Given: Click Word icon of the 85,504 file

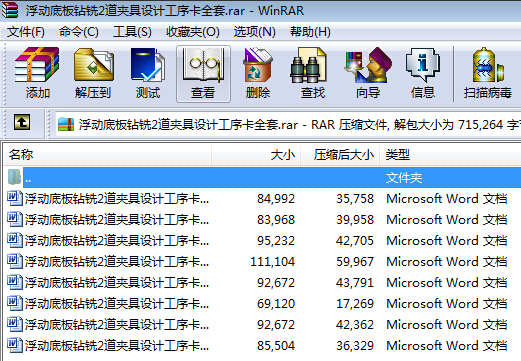Looking at the screenshot, I should 15,345.
